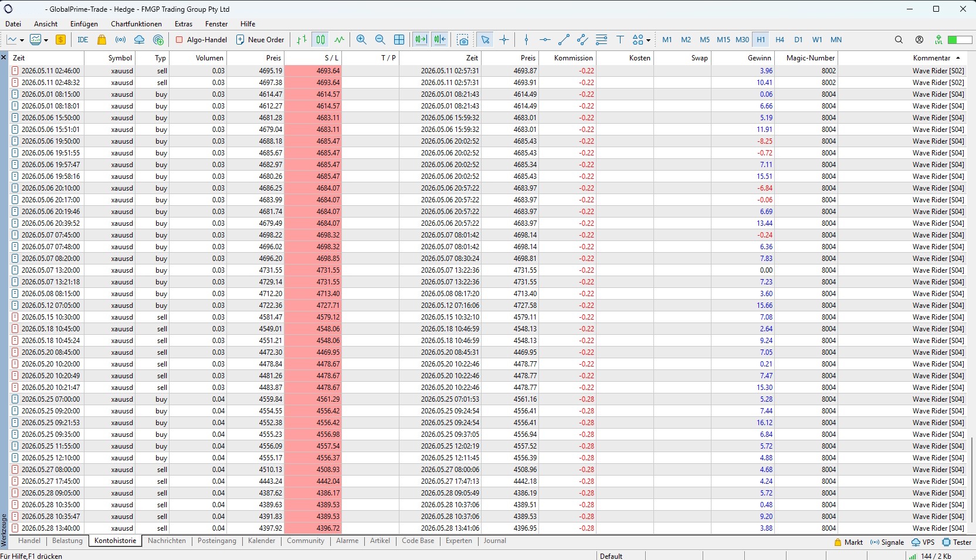Switch chart to line view
The height and width of the screenshot is (560, 976).
coord(340,40)
